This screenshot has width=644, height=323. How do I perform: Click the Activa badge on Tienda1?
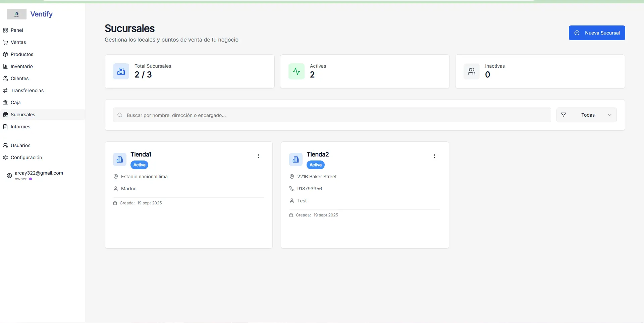point(139,165)
